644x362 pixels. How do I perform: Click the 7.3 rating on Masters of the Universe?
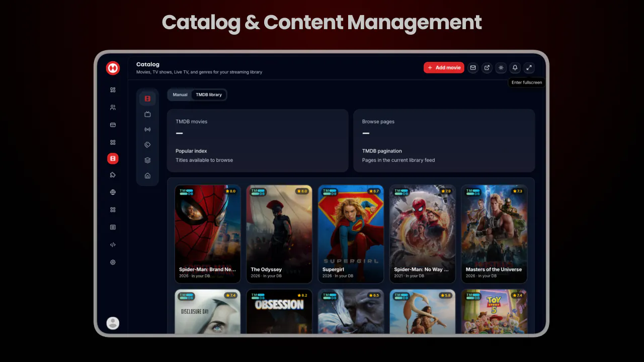517,191
